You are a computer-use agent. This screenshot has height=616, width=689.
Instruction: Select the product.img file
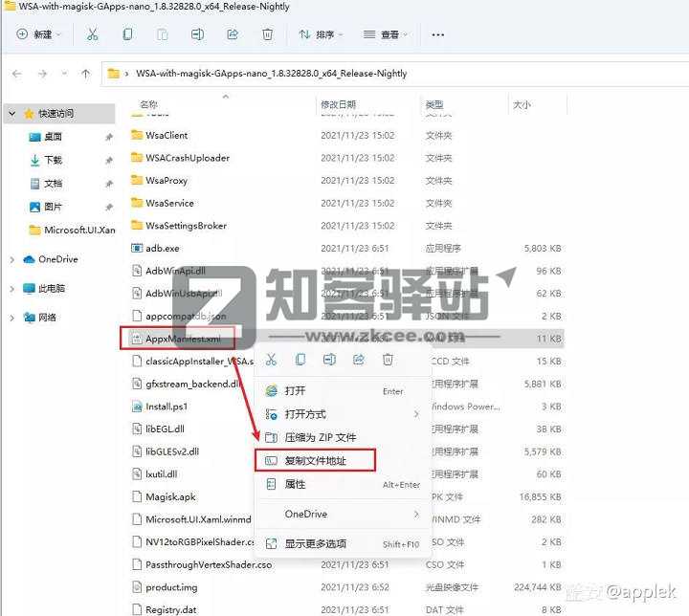[171, 587]
